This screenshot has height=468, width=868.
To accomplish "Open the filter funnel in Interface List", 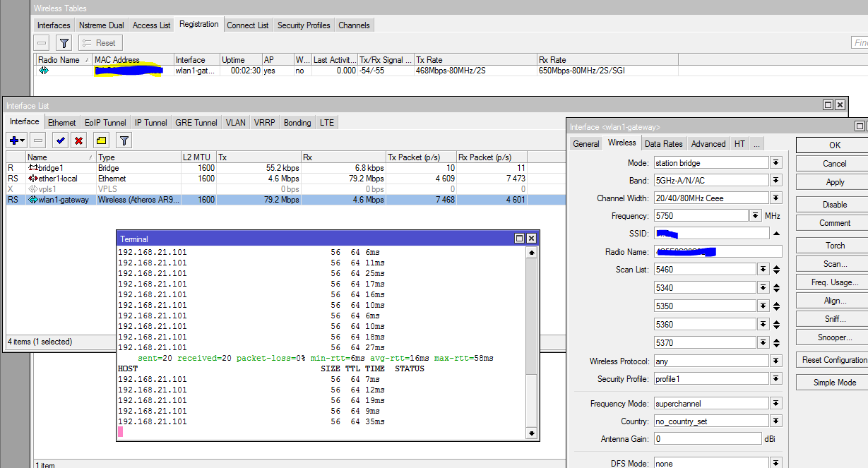I will [124, 140].
